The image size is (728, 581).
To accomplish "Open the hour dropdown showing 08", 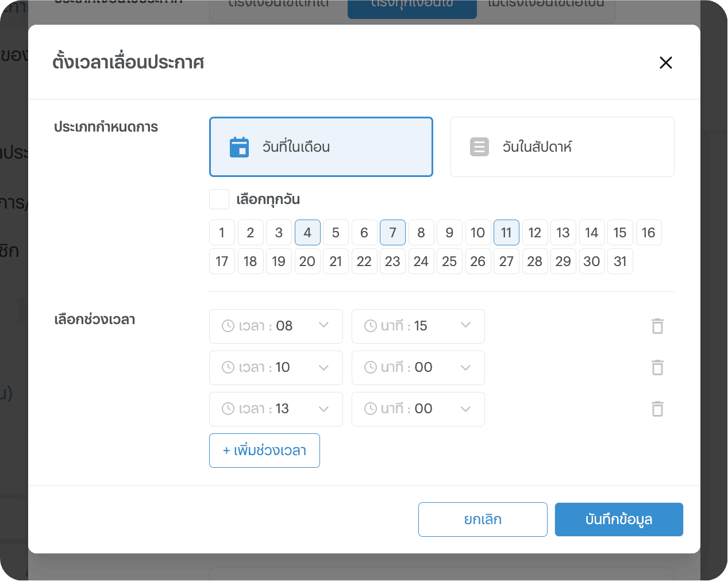I will 276,326.
